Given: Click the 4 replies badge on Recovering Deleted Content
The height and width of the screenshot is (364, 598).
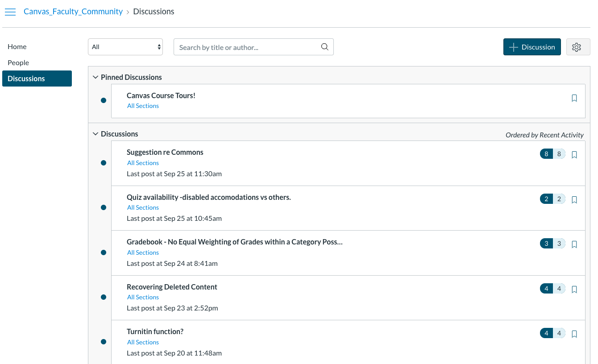Looking at the screenshot, I should 552,289.
